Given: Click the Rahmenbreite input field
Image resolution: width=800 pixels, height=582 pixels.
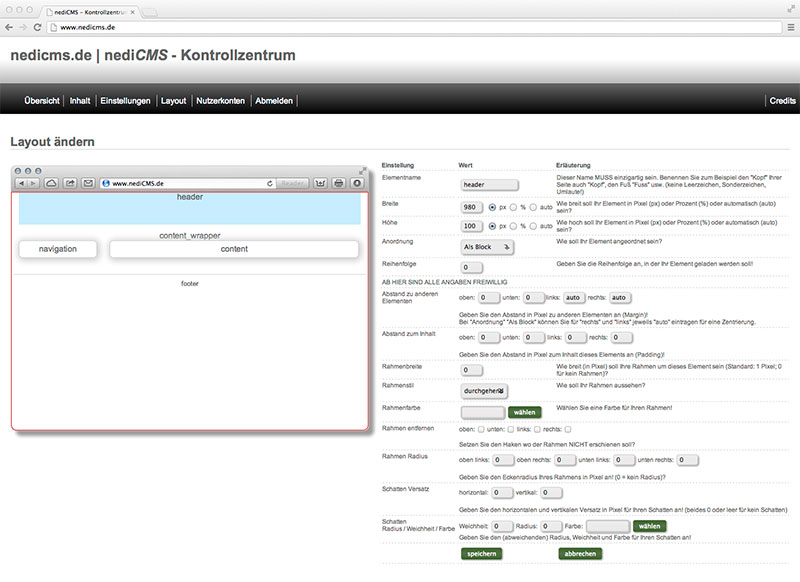Looking at the screenshot, I should coord(472,370).
